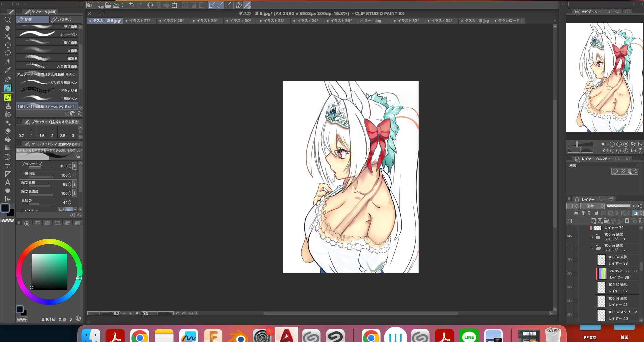
Task: Expand Folder 8 in the layer list
Action: point(592,237)
